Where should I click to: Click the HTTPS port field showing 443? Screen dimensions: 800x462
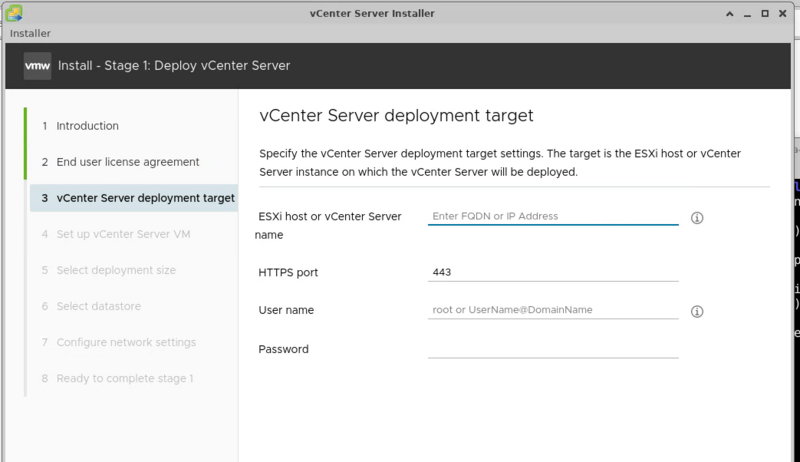[x=553, y=272]
